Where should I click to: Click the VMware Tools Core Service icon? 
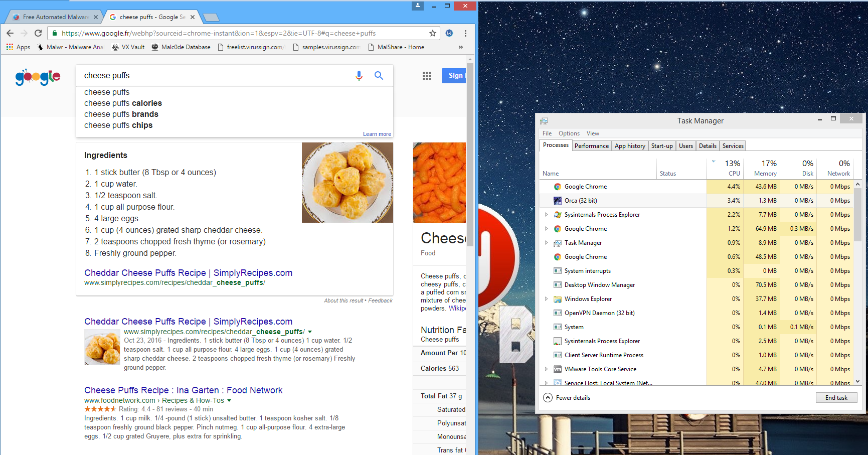(558, 369)
